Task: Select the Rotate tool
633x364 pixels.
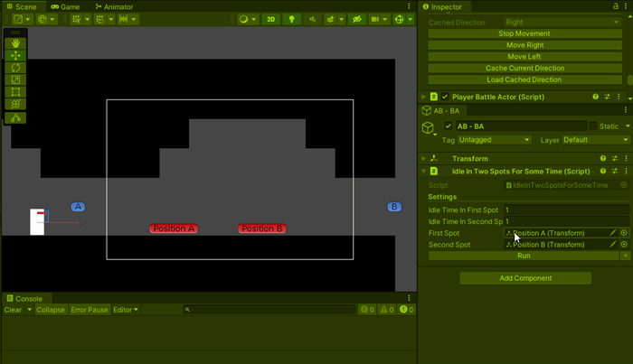Action: click(x=15, y=68)
